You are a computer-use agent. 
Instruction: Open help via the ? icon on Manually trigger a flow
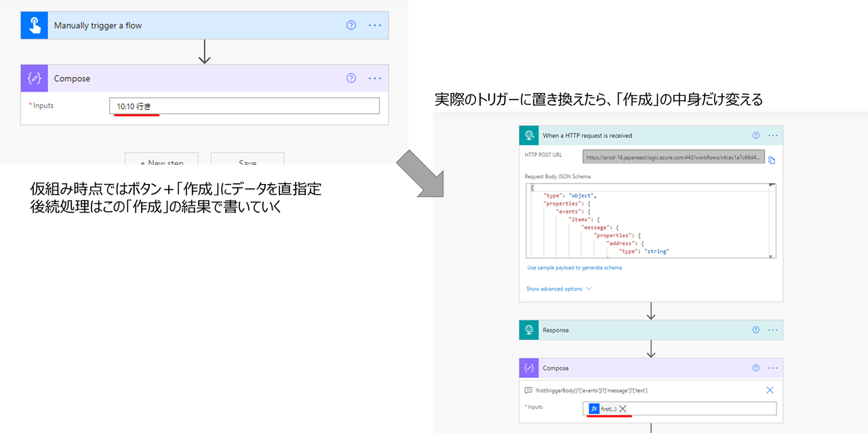(351, 25)
